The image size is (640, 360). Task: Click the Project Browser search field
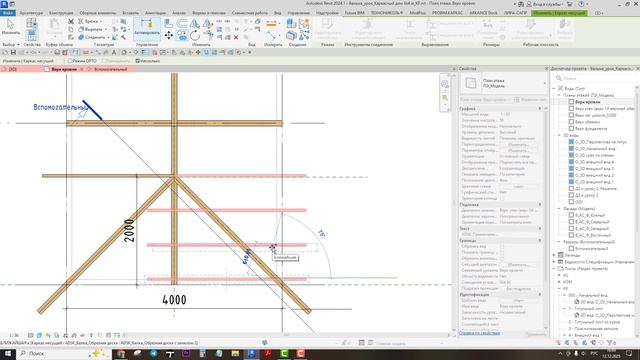click(595, 78)
